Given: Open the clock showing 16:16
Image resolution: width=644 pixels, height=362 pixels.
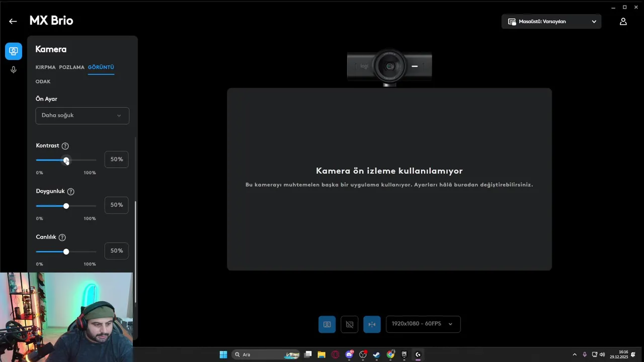Looking at the screenshot, I should click(x=619, y=354).
